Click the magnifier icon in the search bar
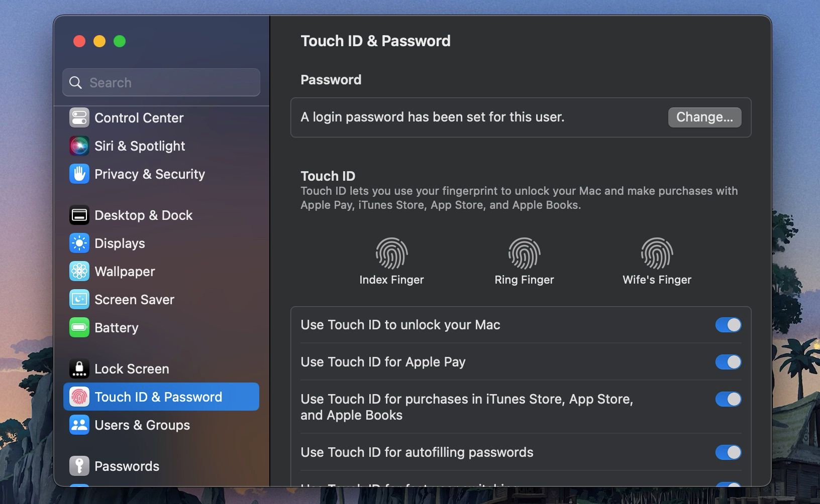The image size is (820, 504). point(75,82)
